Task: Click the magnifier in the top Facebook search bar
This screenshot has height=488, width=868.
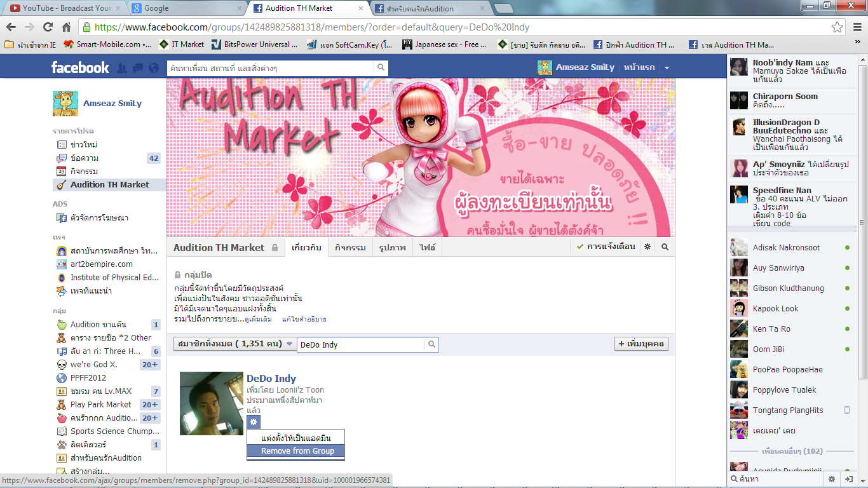Action: tap(381, 67)
